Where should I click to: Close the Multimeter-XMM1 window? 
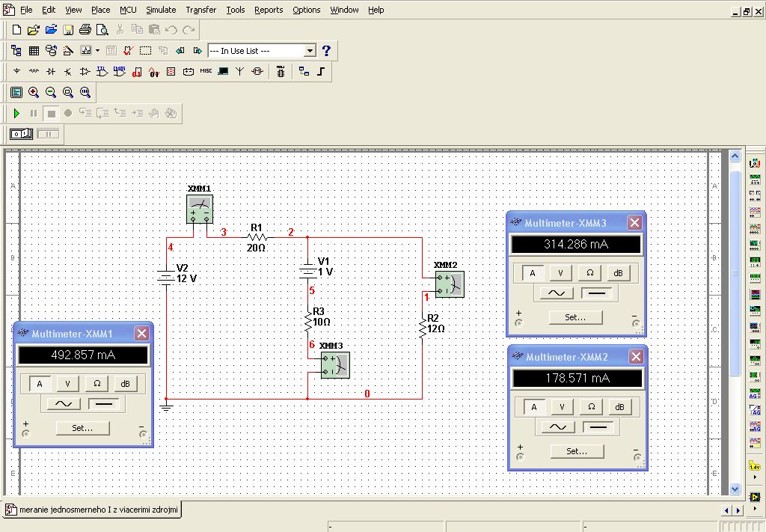click(141, 334)
